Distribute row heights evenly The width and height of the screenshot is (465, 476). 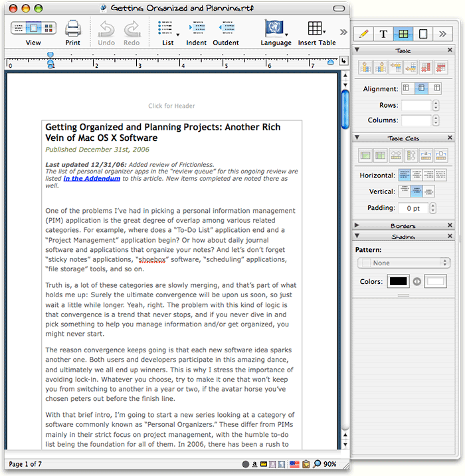pyautogui.click(x=411, y=156)
